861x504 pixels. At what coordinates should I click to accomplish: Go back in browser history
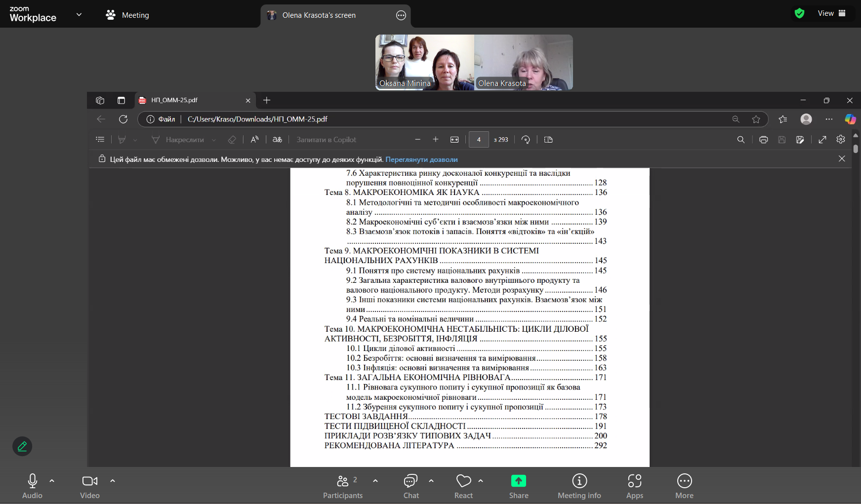(x=101, y=119)
